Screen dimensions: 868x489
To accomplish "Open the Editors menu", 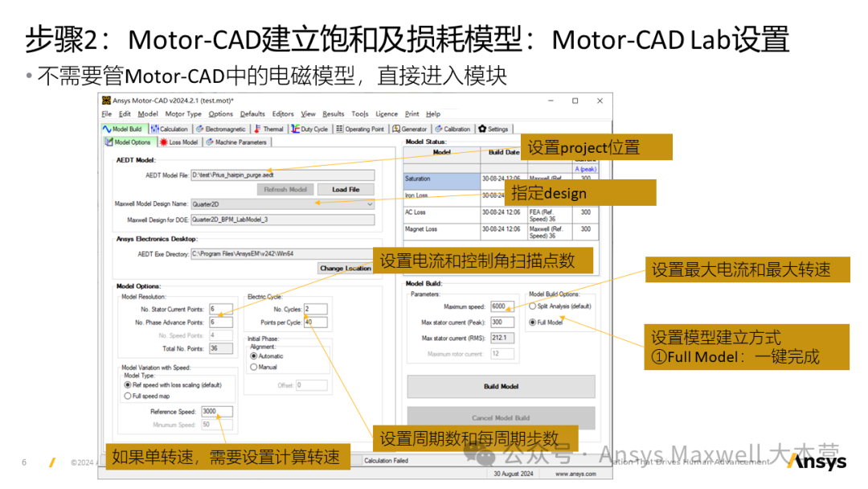I will [283, 114].
